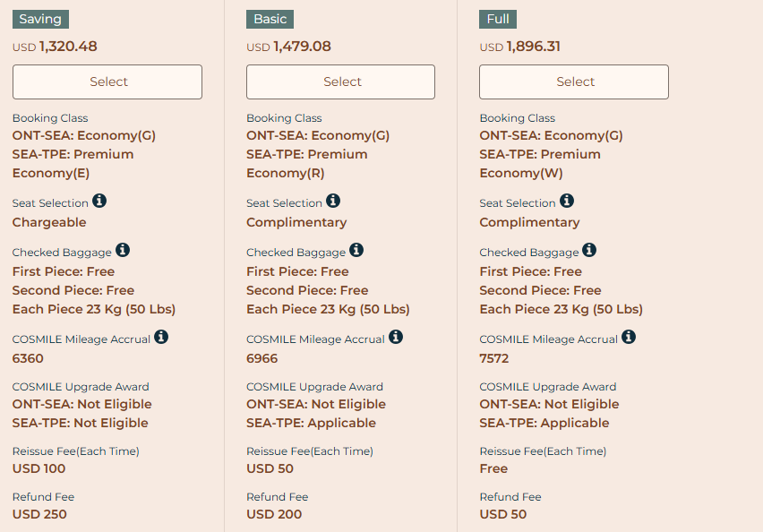
Task: Click the Full refund fee USD 50
Action: click(x=502, y=514)
